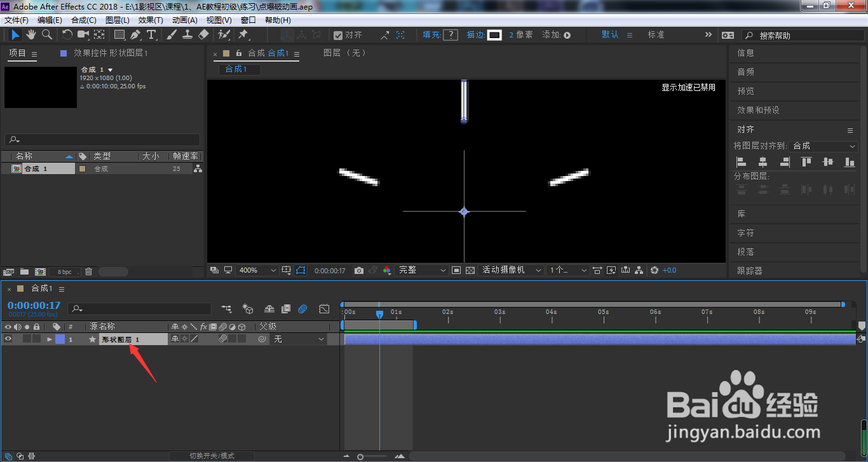Create new composition icon in Project panel
Screen dimensions: 868x462
[40, 271]
